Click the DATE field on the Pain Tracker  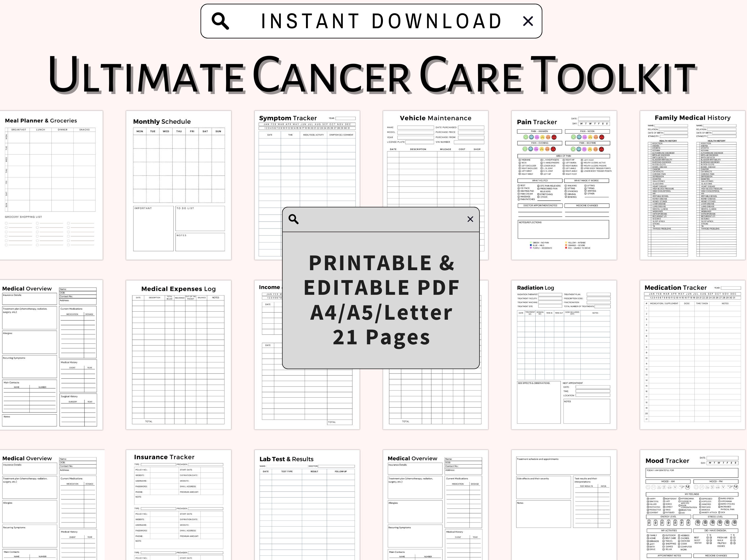click(594, 119)
